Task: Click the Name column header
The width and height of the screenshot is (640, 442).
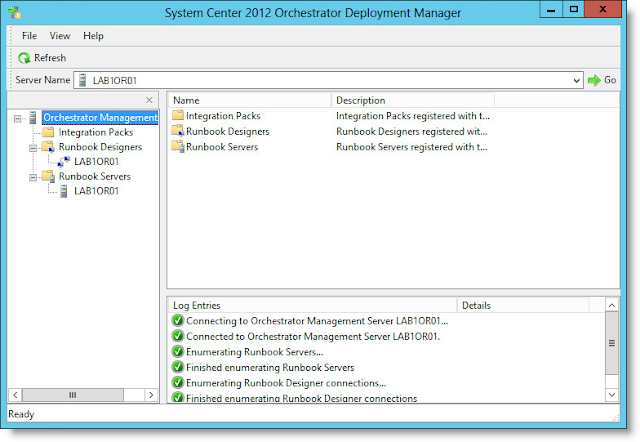Action: 249,100
